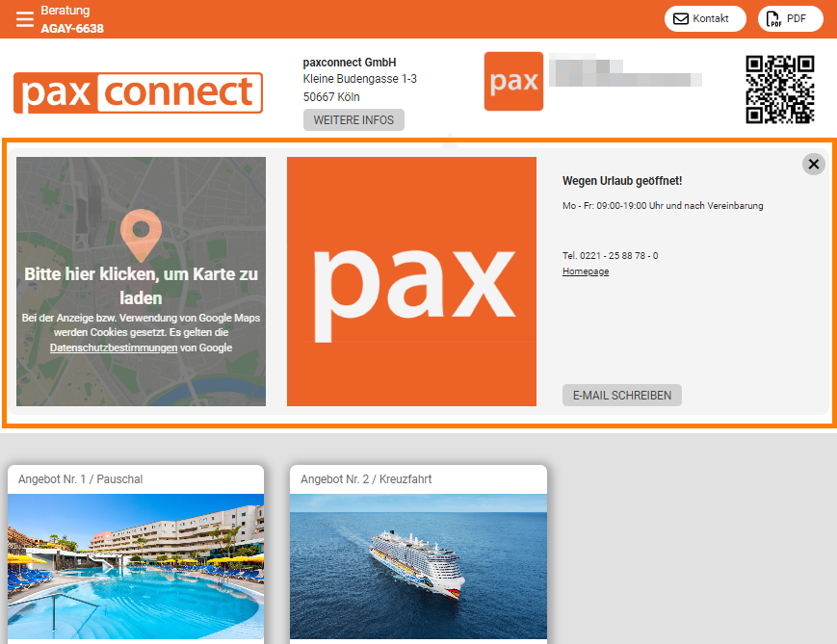Export via the PDF button
Screen dimensions: 837x644
tap(790, 18)
